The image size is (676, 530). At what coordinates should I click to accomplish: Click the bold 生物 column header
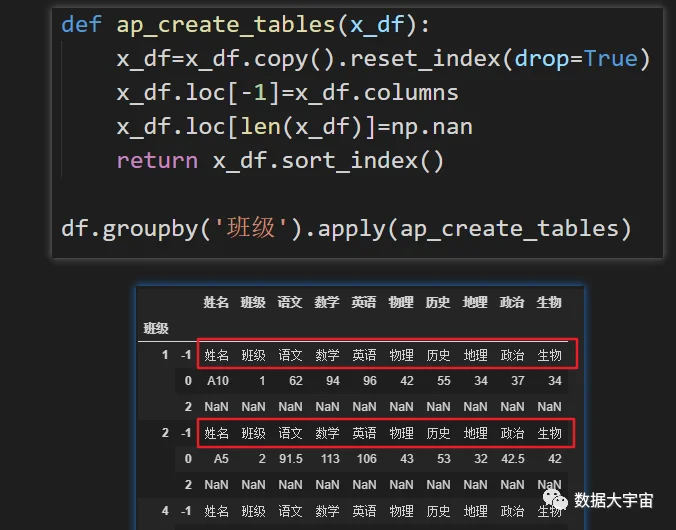pyautogui.click(x=549, y=302)
